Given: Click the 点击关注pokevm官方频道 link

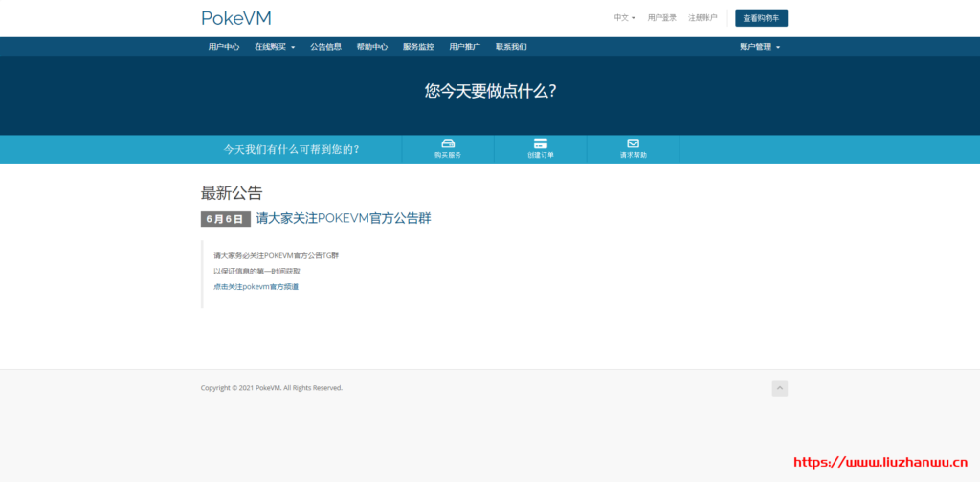Looking at the screenshot, I should pos(256,286).
